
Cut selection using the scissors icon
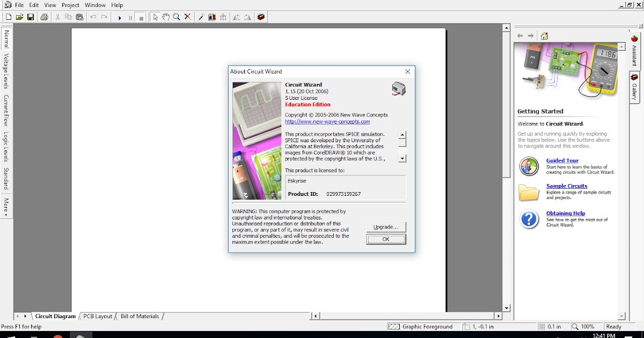(57, 17)
